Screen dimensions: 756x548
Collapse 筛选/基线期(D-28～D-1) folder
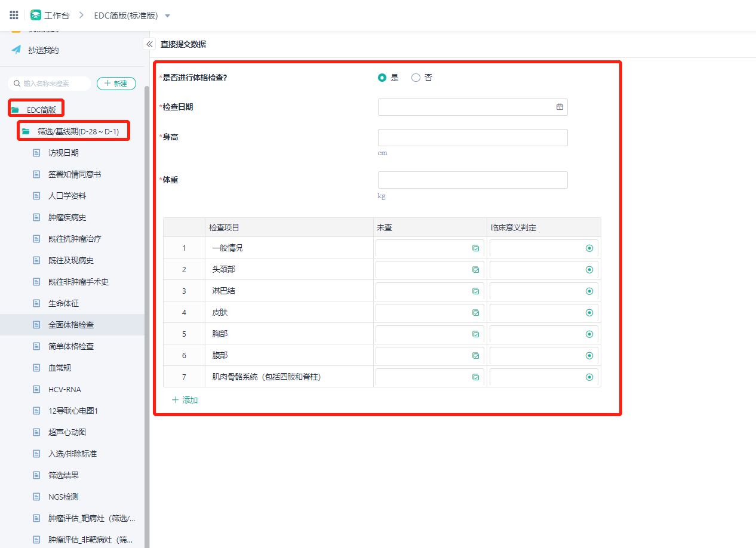click(x=26, y=131)
